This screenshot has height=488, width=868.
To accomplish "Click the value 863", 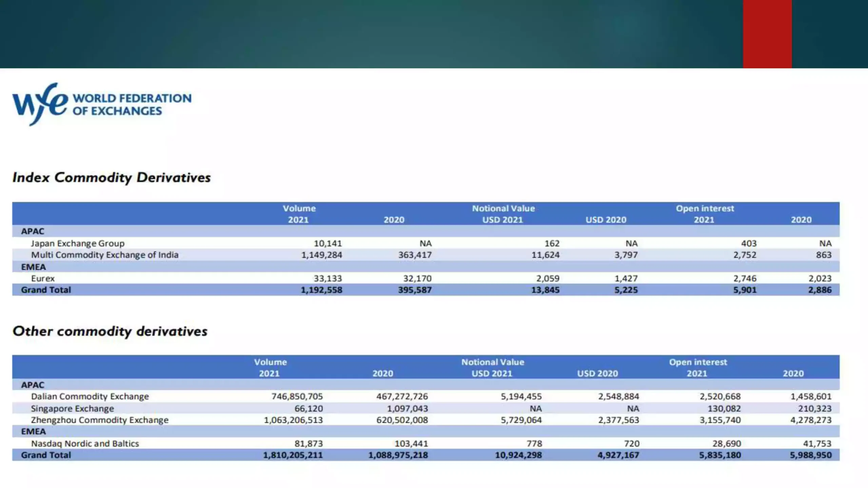I will pyautogui.click(x=824, y=255).
